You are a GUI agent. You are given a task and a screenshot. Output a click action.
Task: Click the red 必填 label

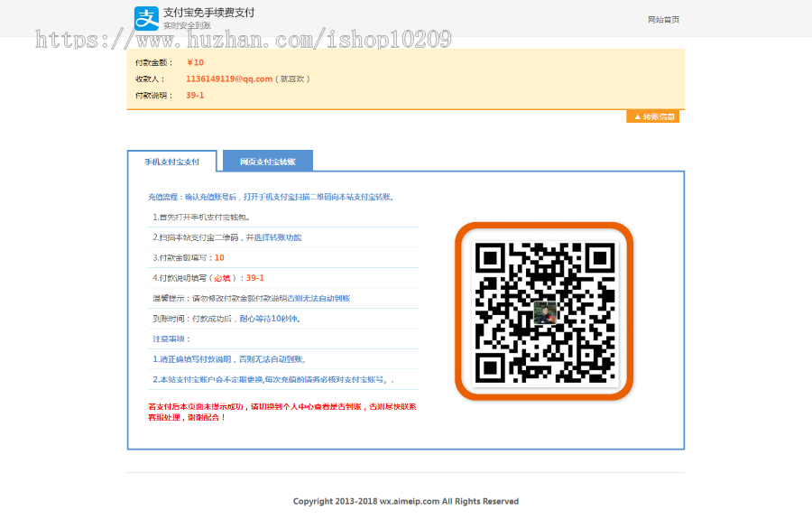(222, 278)
